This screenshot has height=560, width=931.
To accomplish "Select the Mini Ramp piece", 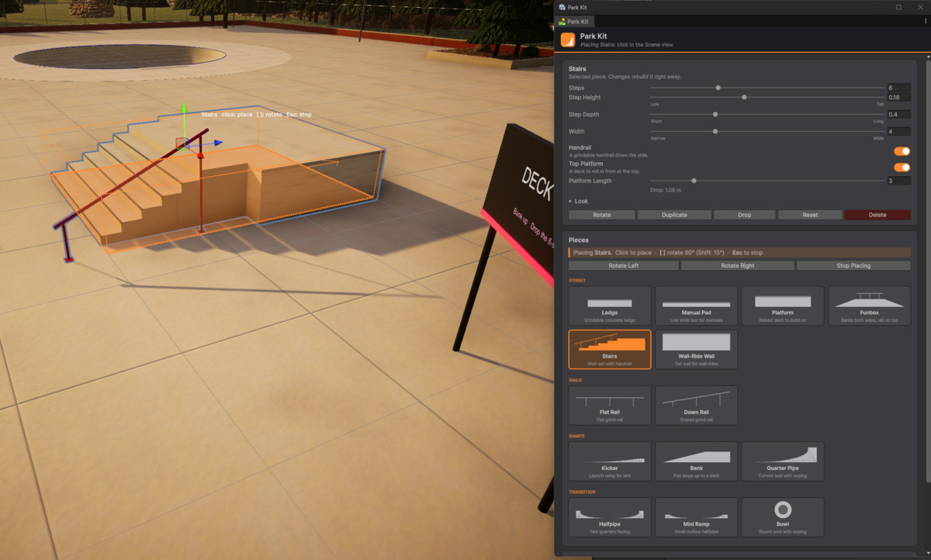I will (x=696, y=517).
